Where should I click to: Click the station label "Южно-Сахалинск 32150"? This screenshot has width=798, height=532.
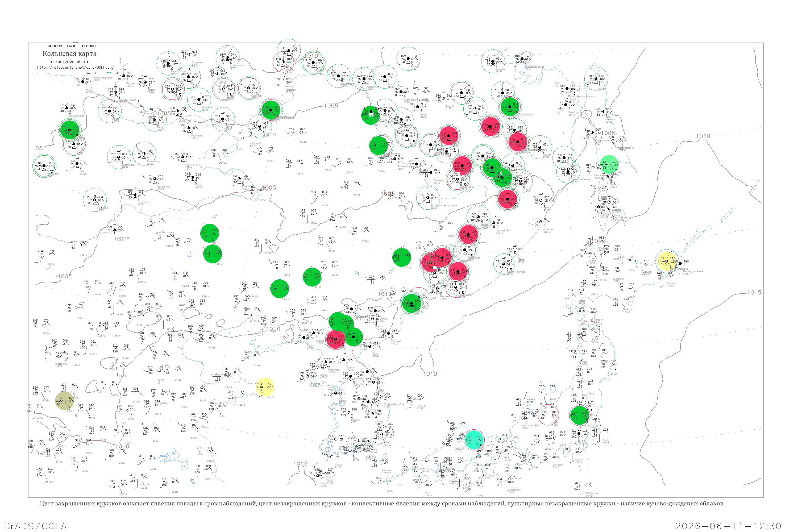click(x=621, y=219)
